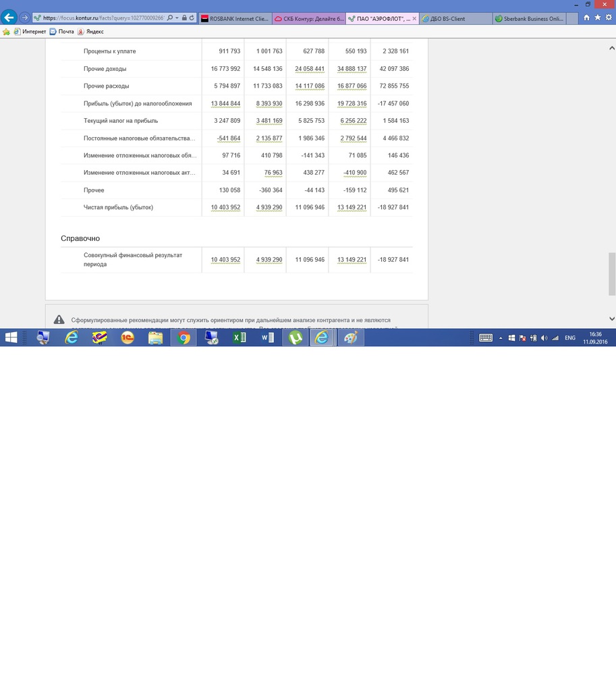Click the security lock icon in the address bar
The width and height of the screenshot is (616, 675).
click(184, 18)
